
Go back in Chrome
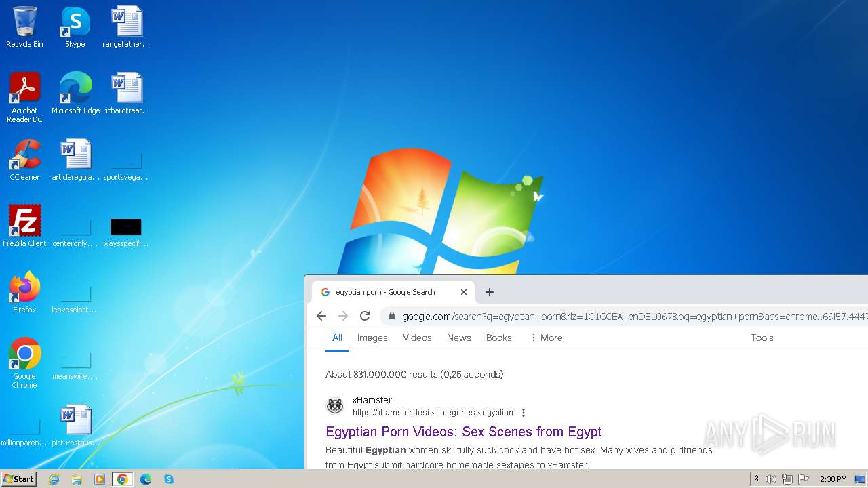coord(321,316)
